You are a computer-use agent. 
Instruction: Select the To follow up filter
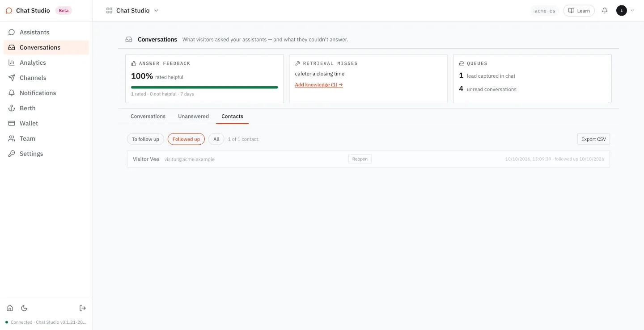145,139
